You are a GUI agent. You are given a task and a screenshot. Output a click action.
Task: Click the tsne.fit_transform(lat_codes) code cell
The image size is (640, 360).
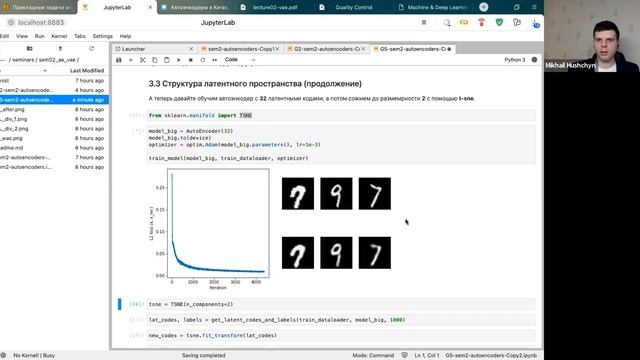tap(341, 336)
